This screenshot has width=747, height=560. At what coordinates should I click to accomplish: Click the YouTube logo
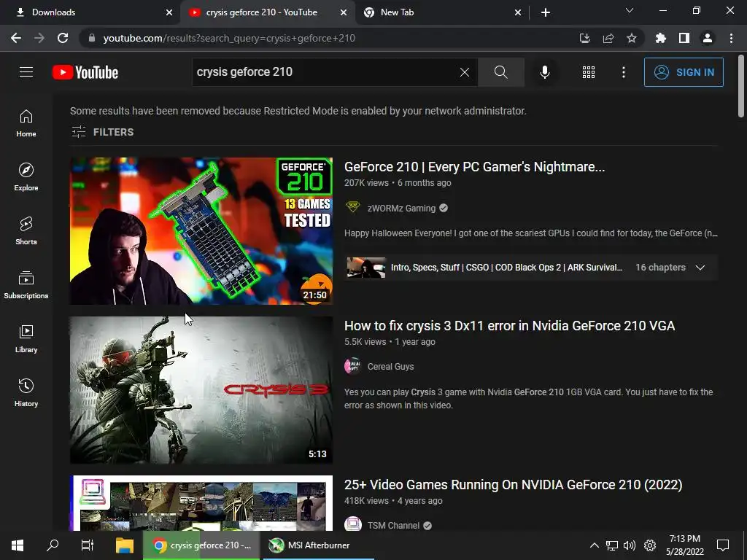[x=85, y=72]
